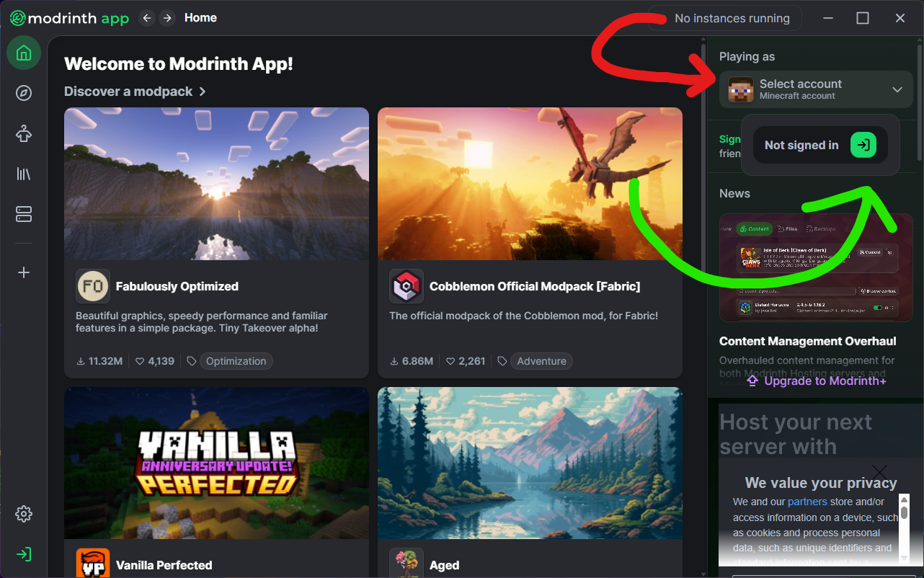
Task: Click the Not signed in label
Action: pos(801,145)
